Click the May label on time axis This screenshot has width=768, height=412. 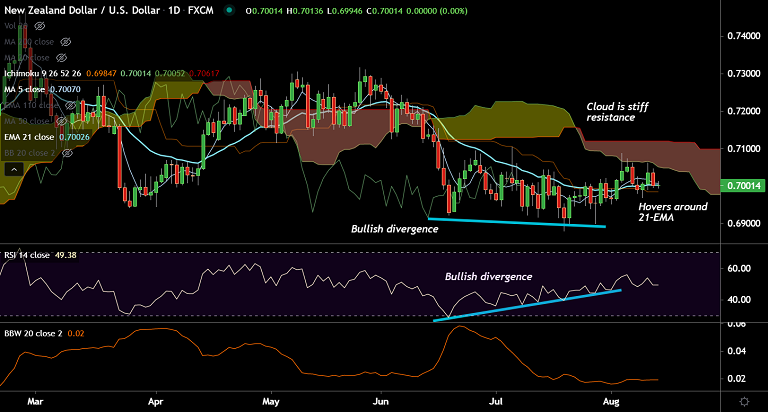pos(271,402)
